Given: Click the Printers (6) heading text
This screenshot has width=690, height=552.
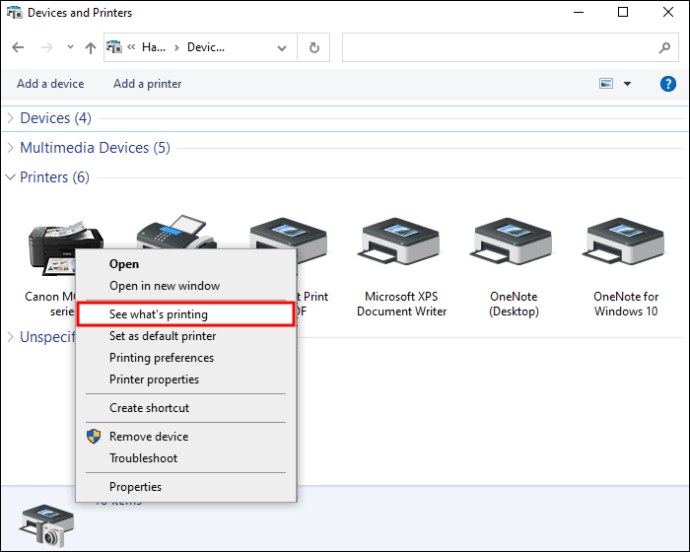Looking at the screenshot, I should tap(55, 177).
